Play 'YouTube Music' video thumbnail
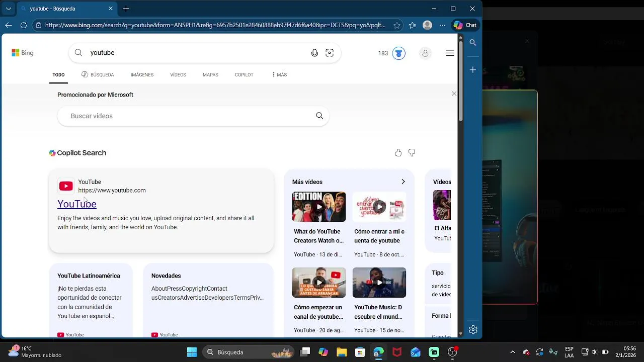The height and width of the screenshot is (362, 644). 379,283
